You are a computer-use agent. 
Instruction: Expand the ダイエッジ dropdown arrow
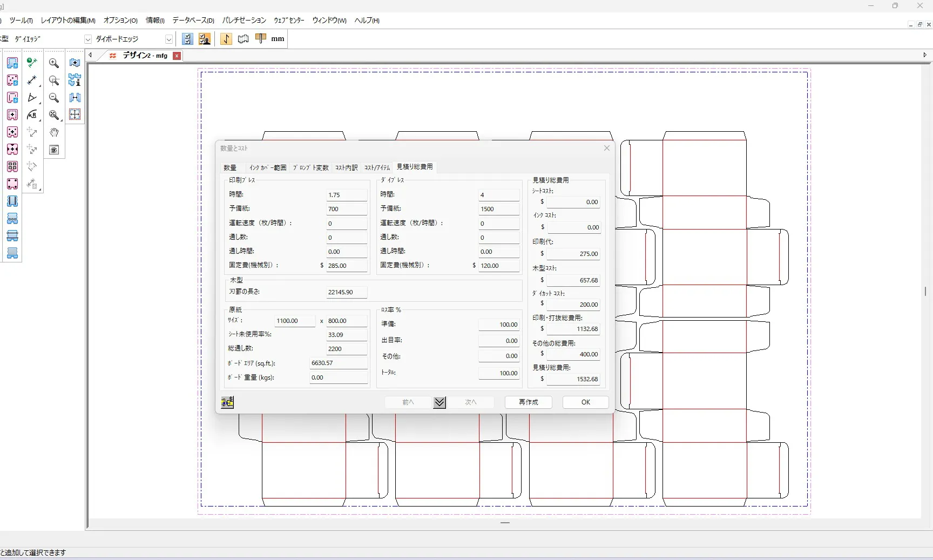(x=87, y=39)
